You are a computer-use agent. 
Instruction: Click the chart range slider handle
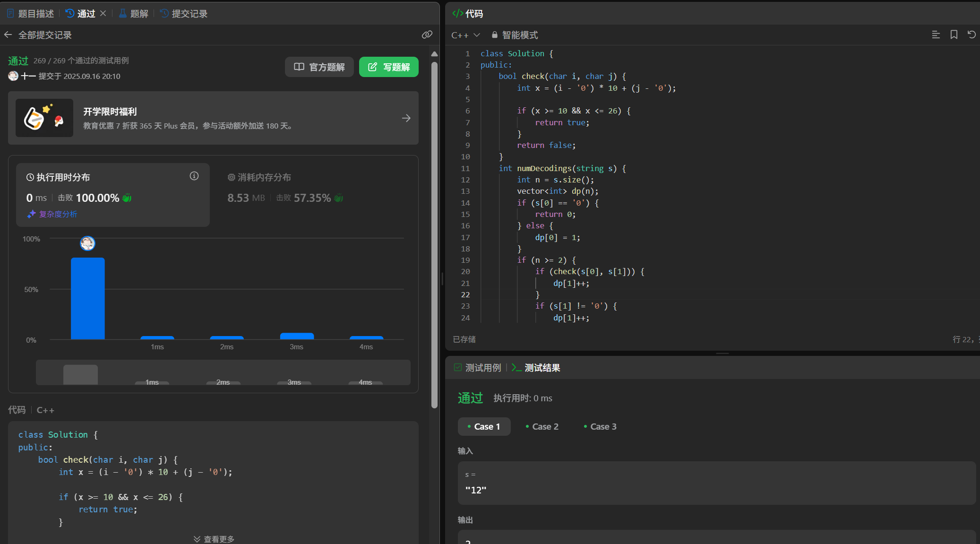tap(80, 374)
